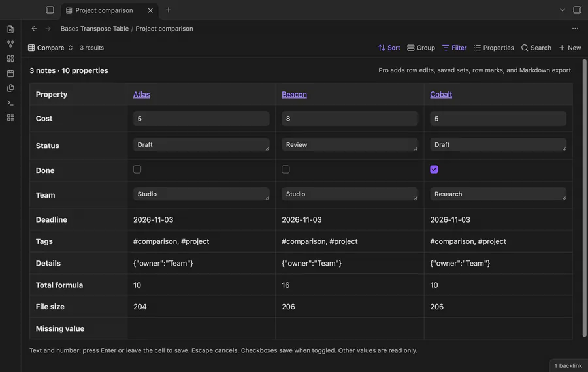Click Beacon Total formula value 16
The height and width of the screenshot is (372, 588).
click(286, 285)
